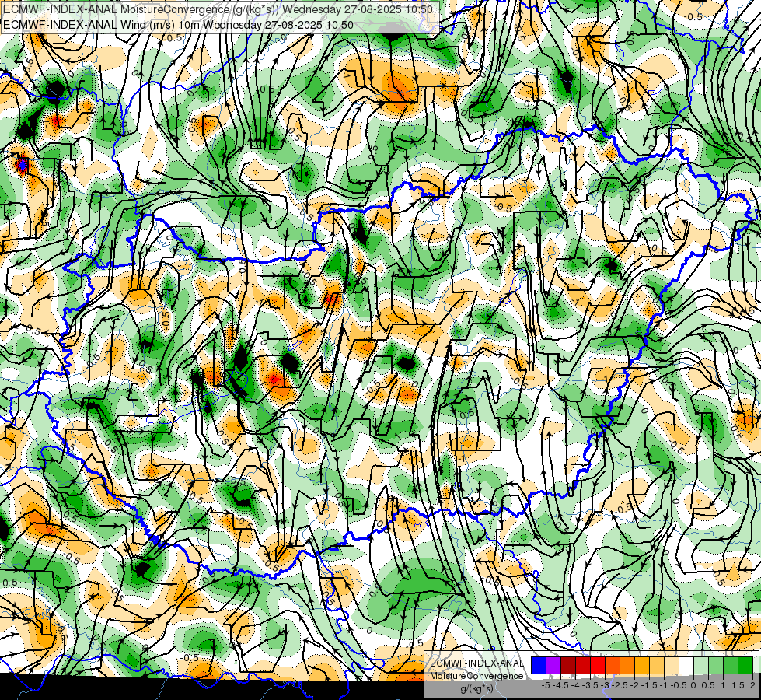Select lightest green swatch between 0 and 0.5

click(x=701, y=665)
